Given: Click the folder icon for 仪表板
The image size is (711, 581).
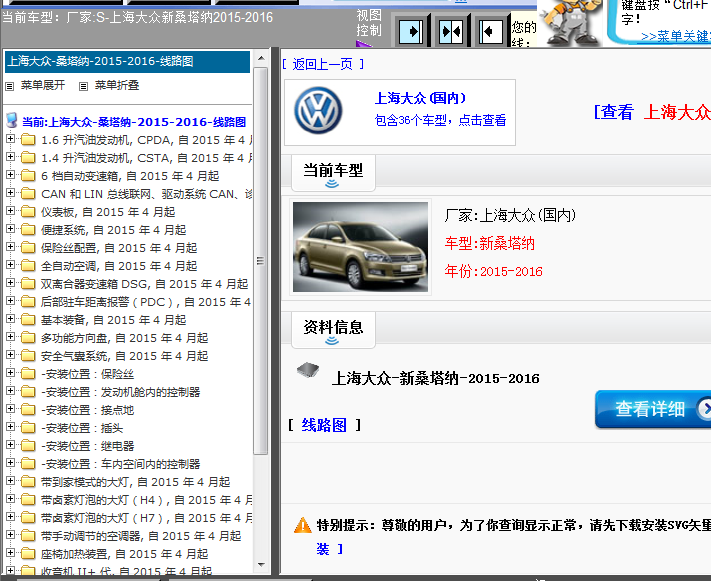Looking at the screenshot, I should tap(28, 212).
